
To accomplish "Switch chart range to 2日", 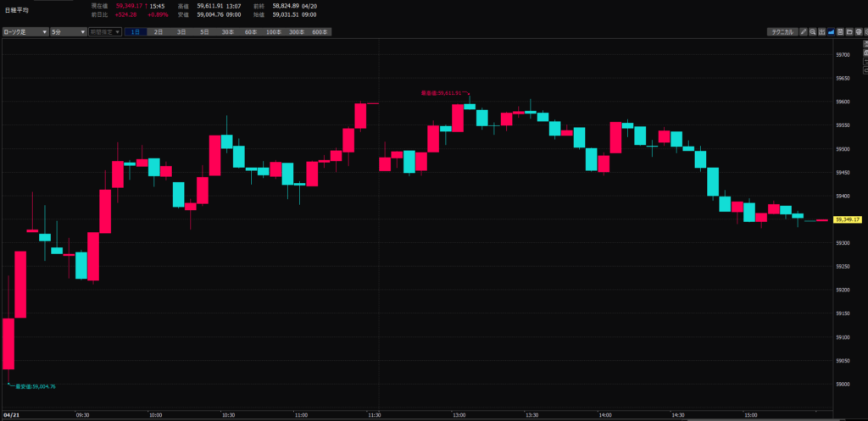I will [x=159, y=31].
